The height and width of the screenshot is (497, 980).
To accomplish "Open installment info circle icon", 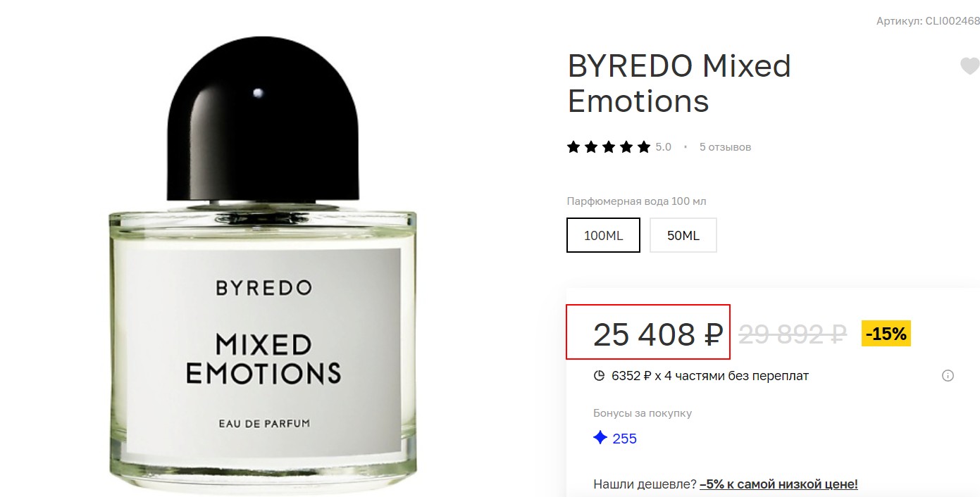I will (x=948, y=376).
